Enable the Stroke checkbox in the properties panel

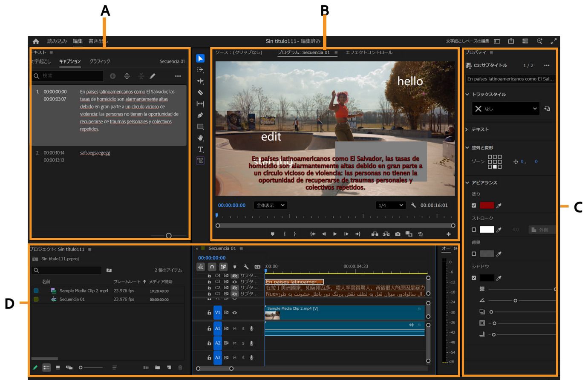point(474,230)
